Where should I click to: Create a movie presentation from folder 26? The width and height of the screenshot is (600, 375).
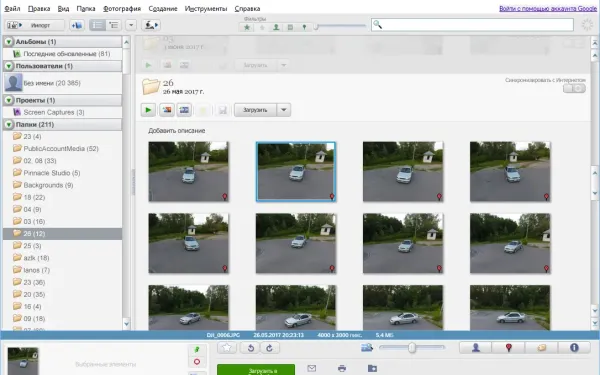(x=184, y=110)
